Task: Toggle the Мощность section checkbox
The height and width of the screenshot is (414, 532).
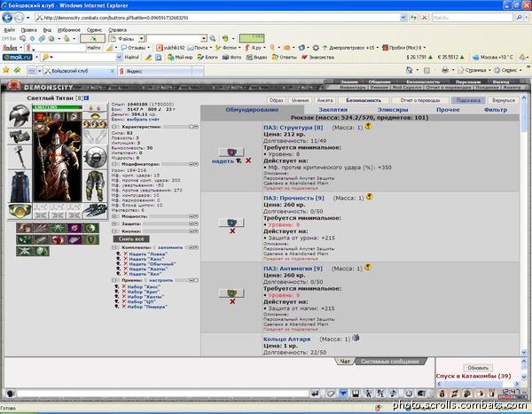Action: click(x=115, y=216)
